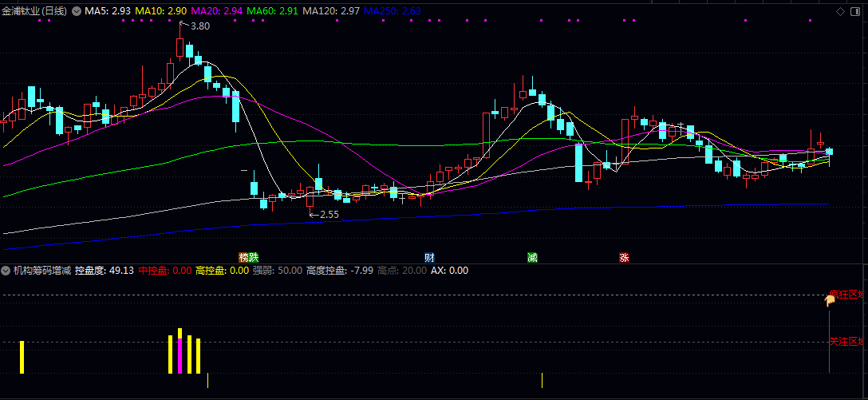
Task: Click the 3.80 high price annotation
Action: click(x=199, y=26)
